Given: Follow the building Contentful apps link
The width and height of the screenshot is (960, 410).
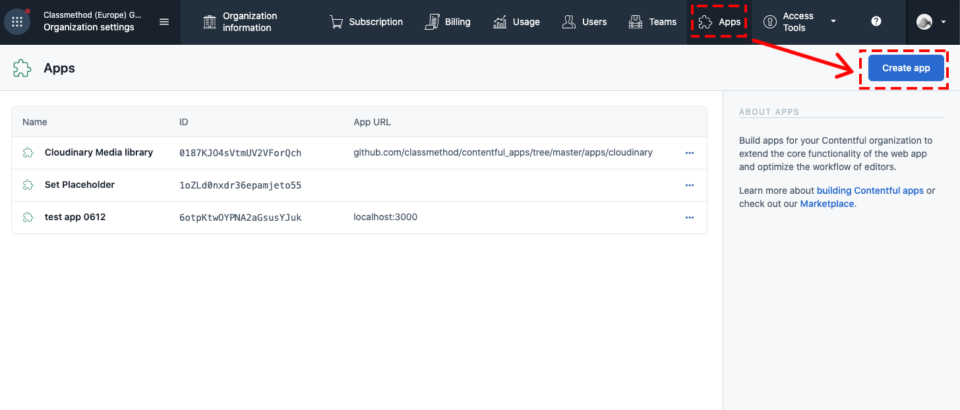Looking at the screenshot, I should point(870,190).
